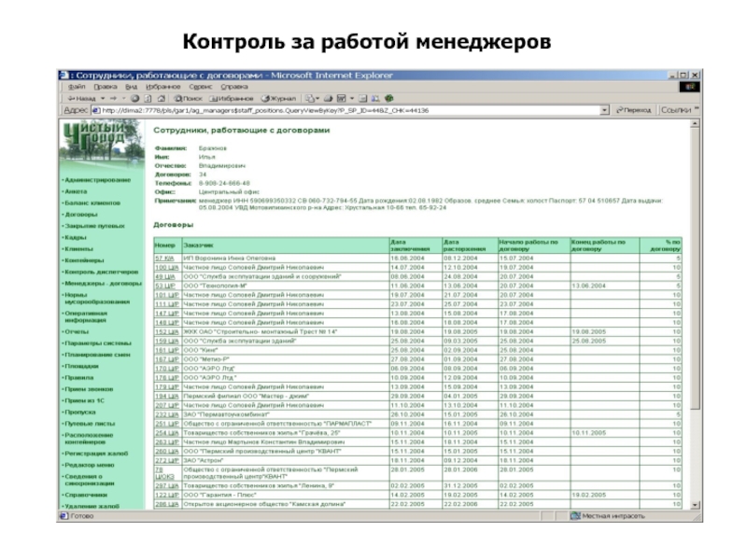Open the Отчеты sidebar link

point(77,331)
